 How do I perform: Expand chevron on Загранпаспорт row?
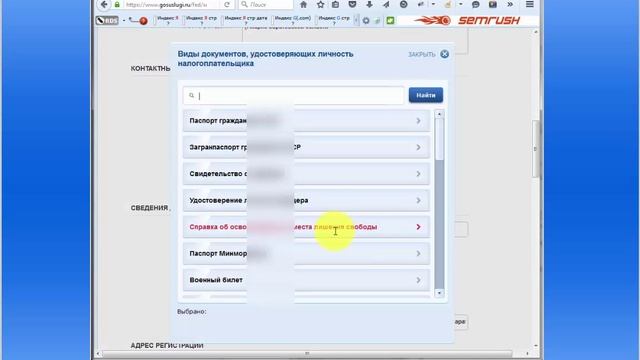tap(418, 147)
